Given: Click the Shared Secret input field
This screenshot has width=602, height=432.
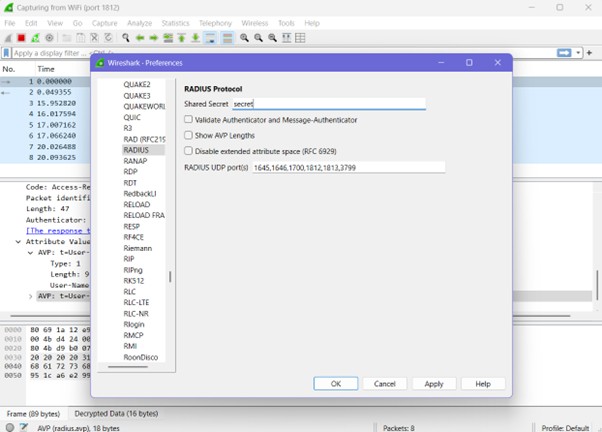Looking at the screenshot, I should point(329,104).
